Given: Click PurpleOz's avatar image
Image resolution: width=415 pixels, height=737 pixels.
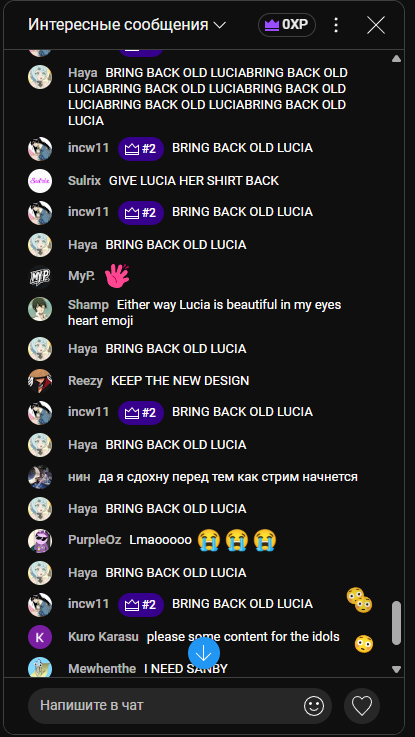Looking at the screenshot, I should point(40,541).
